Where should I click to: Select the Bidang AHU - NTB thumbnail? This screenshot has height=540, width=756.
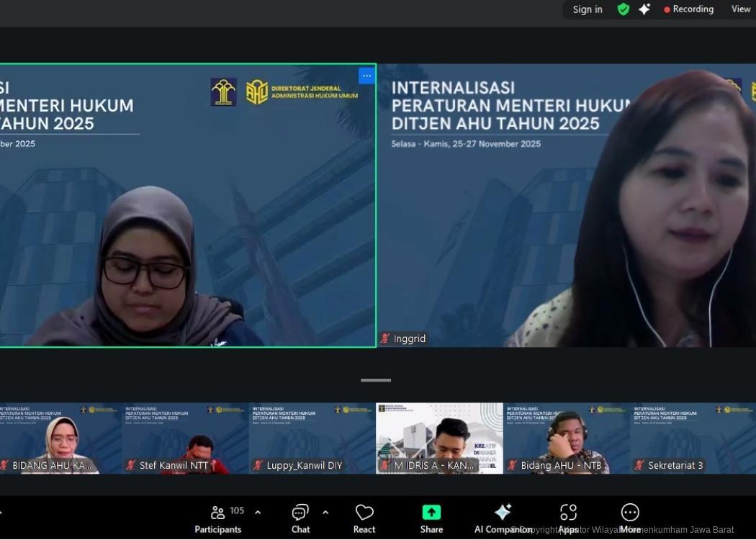566,438
